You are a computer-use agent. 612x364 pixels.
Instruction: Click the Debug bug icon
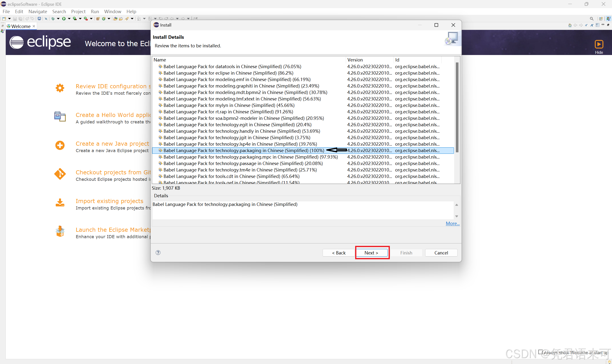[53, 19]
